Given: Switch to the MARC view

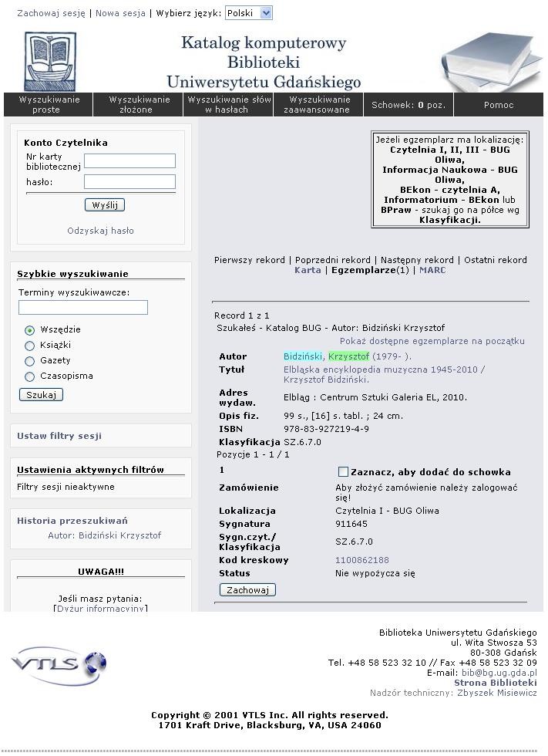Looking at the screenshot, I should pyautogui.click(x=432, y=270).
